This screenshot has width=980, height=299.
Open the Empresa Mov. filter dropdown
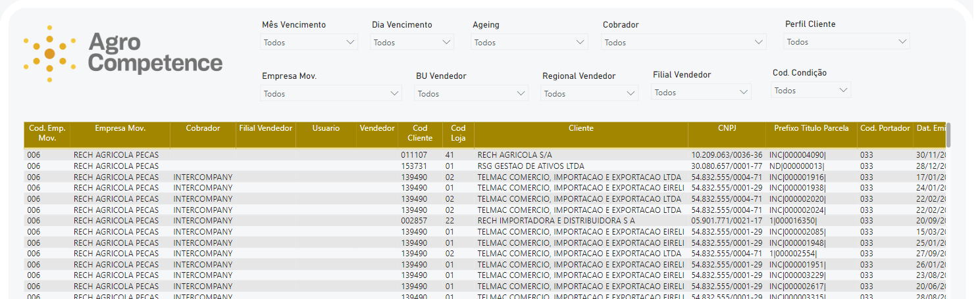pyautogui.click(x=332, y=94)
